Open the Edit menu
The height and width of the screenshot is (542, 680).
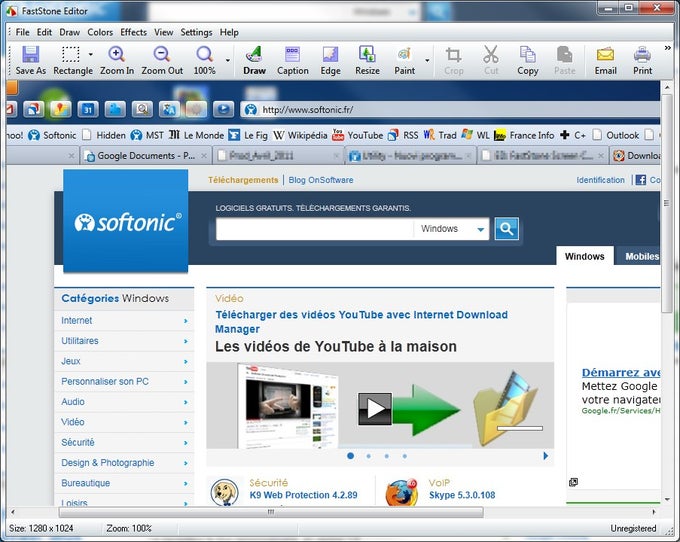(44, 32)
